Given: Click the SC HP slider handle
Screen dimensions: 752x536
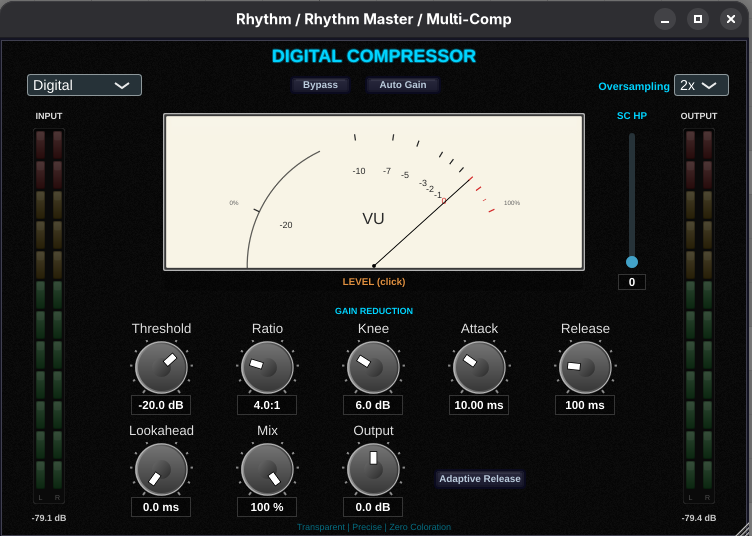Looking at the screenshot, I should point(632,262).
